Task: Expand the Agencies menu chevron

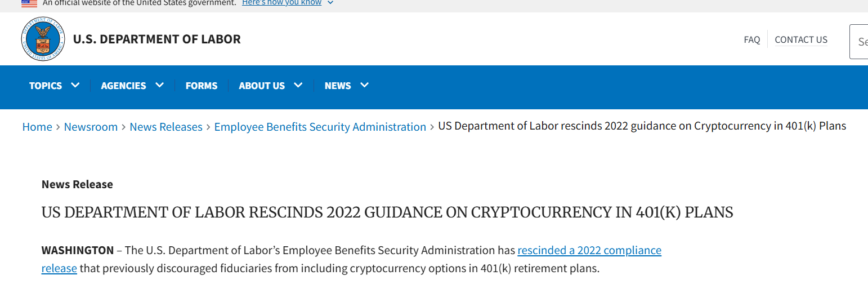Action: click(x=160, y=85)
